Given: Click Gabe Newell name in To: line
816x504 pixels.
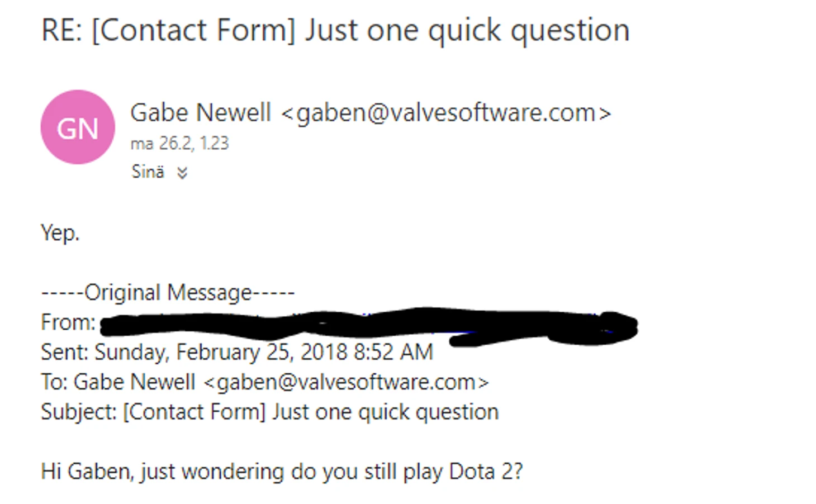Looking at the screenshot, I should click(134, 382).
